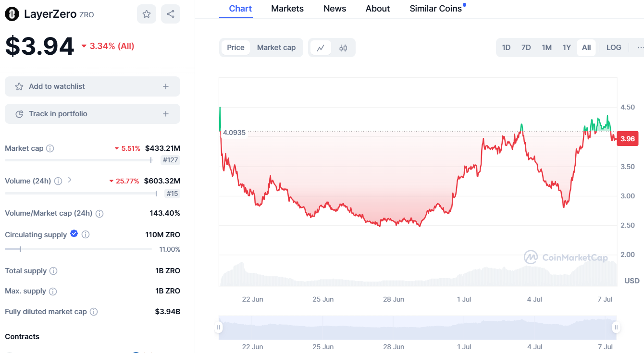Open the Markets tab
Screen dimensions: 644x353
point(287,9)
